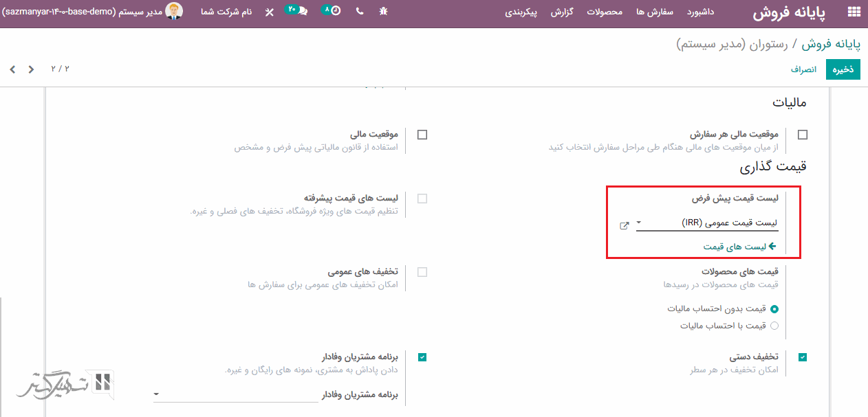Click the tools wrench icon in the top bar
The width and height of the screenshot is (868, 417).
coord(269,12)
